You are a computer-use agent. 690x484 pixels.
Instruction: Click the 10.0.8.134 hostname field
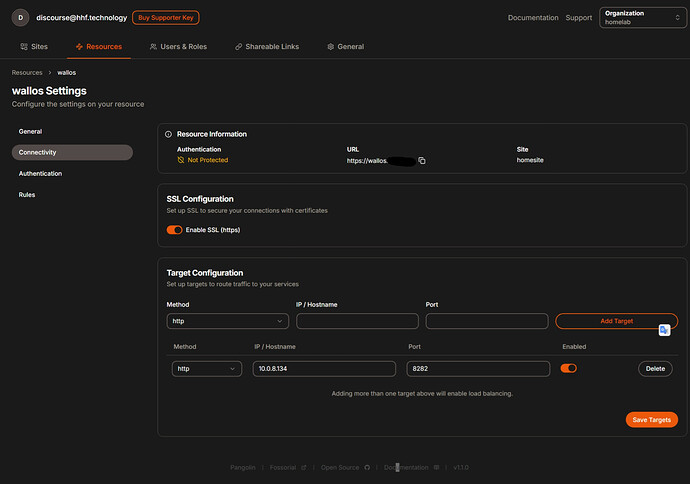tap(324, 369)
